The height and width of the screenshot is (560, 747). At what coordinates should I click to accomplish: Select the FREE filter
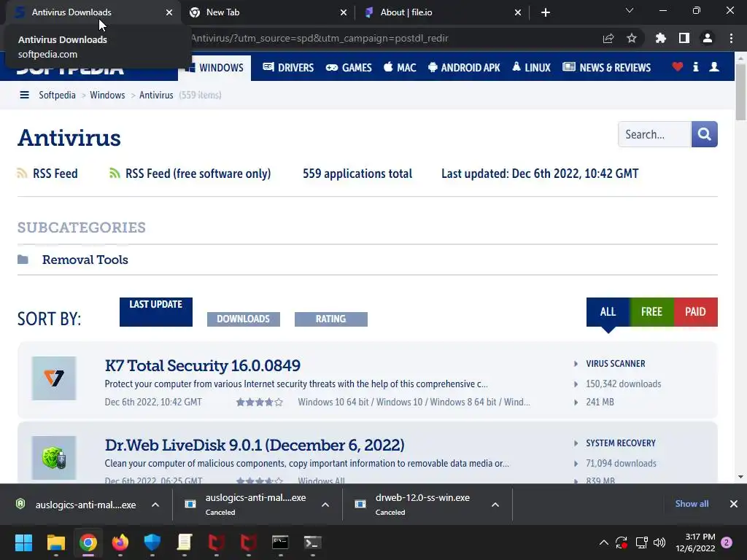click(x=651, y=312)
